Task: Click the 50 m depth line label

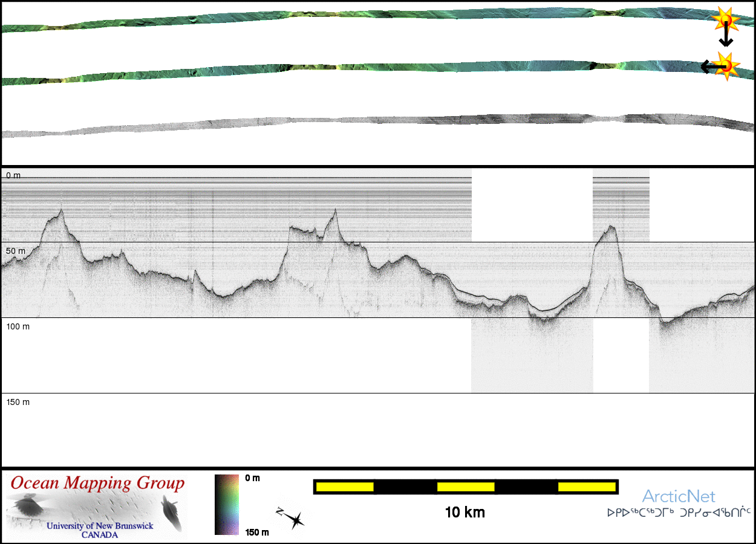Action: [x=16, y=251]
